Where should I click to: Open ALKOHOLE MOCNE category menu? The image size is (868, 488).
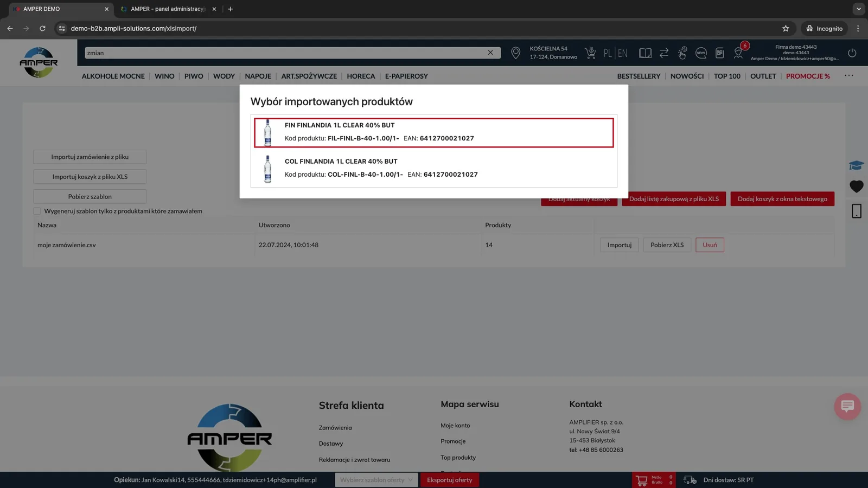point(113,76)
